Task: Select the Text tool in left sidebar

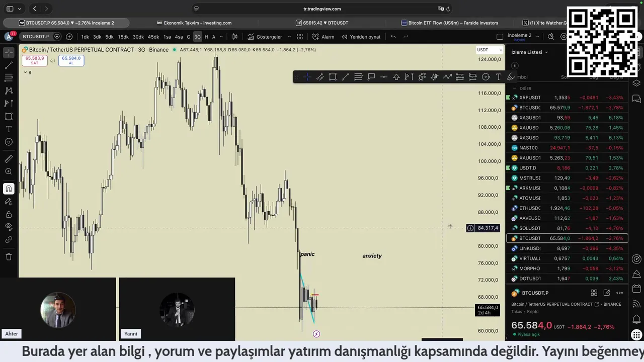Action: pos(9,129)
